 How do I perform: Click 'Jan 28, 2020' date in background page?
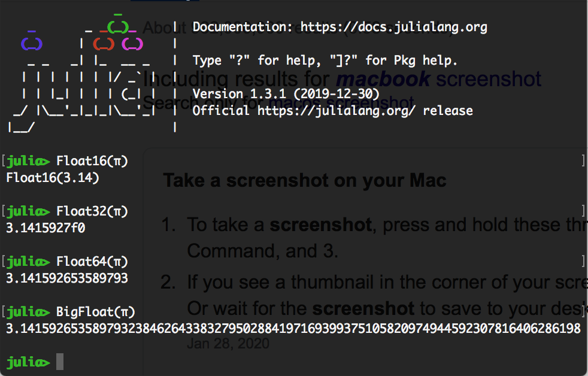click(228, 344)
